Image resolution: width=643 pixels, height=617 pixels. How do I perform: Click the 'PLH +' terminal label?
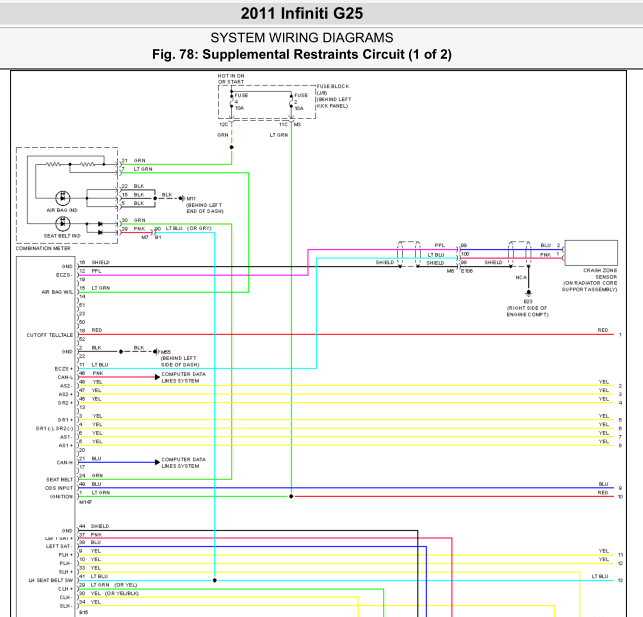pyautogui.click(x=66, y=555)
